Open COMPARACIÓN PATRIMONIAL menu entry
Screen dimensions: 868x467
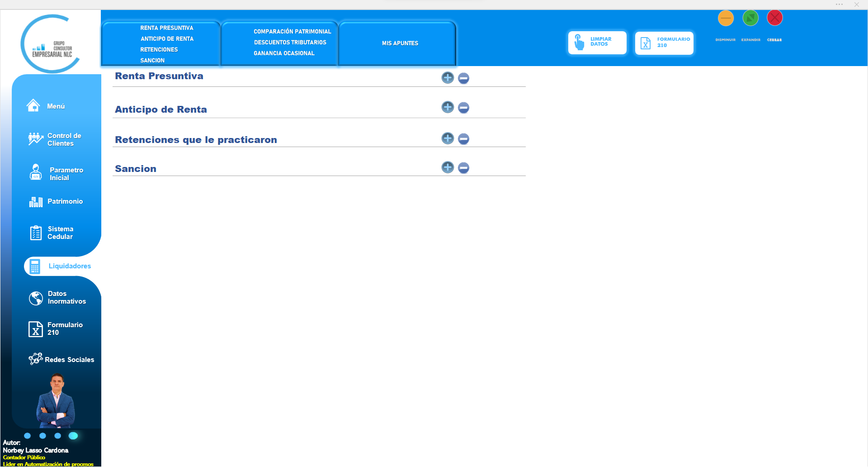tap(292, 32)
